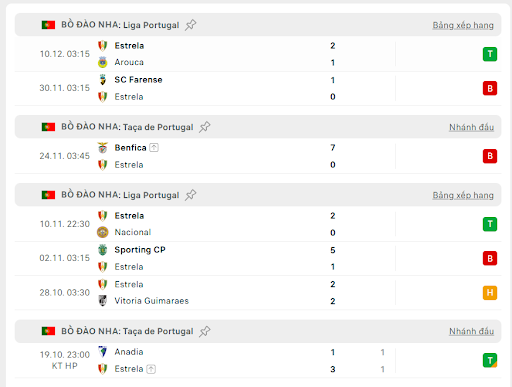Open the Anadia vs Estrela match row
Viewport: 512px width, 387px height.
(258, 360)
